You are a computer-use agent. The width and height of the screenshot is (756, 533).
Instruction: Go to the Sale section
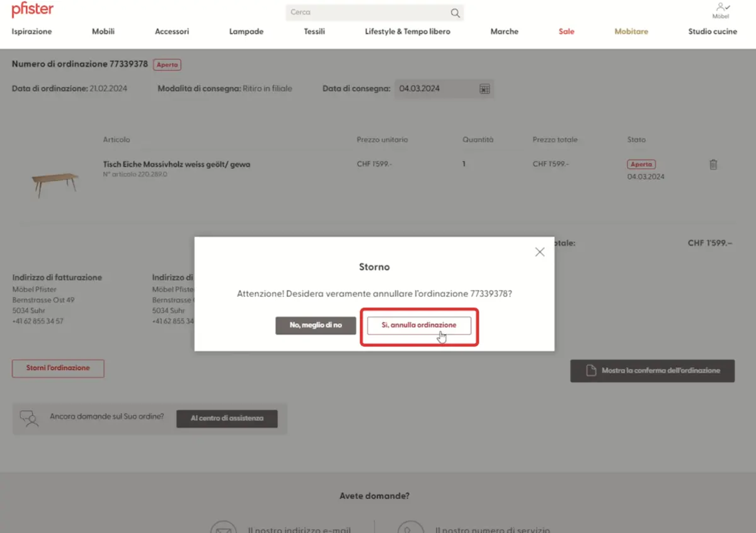tap(566, 32)
